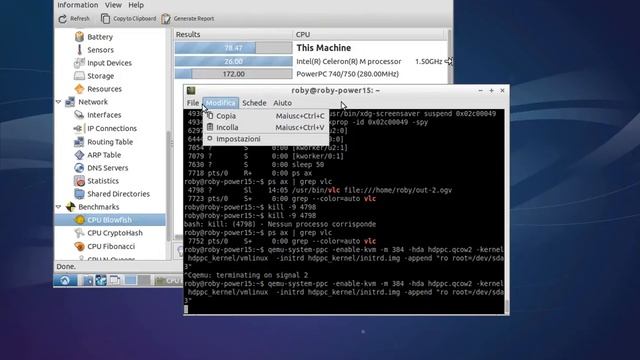Screen dimensions: 640x360
Task: Select the Routing Table entry
Action: pos(109,142)
